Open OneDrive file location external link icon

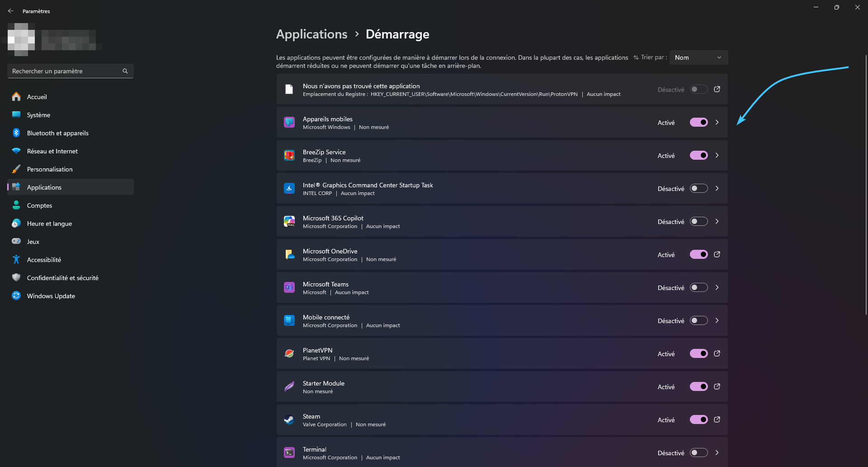point(717,254)
